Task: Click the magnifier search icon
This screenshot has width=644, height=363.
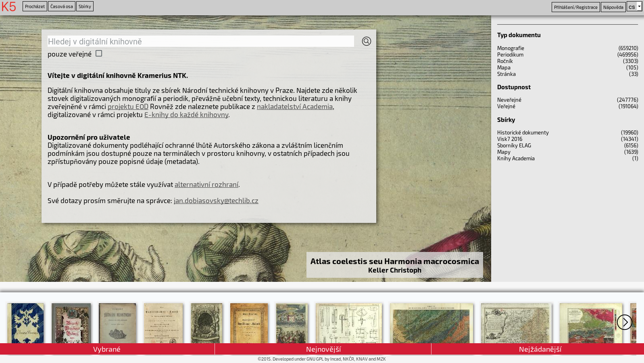Action: click(x=366, y=41)
